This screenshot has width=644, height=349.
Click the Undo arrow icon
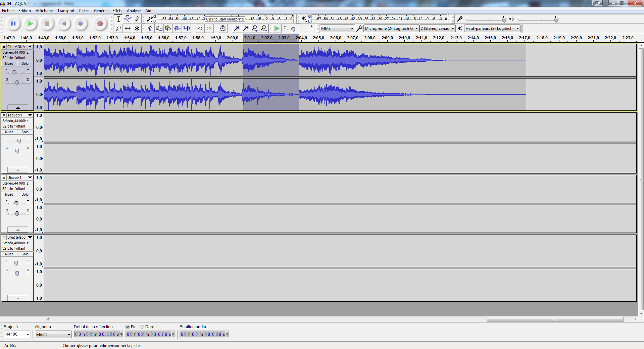(200, 29)
